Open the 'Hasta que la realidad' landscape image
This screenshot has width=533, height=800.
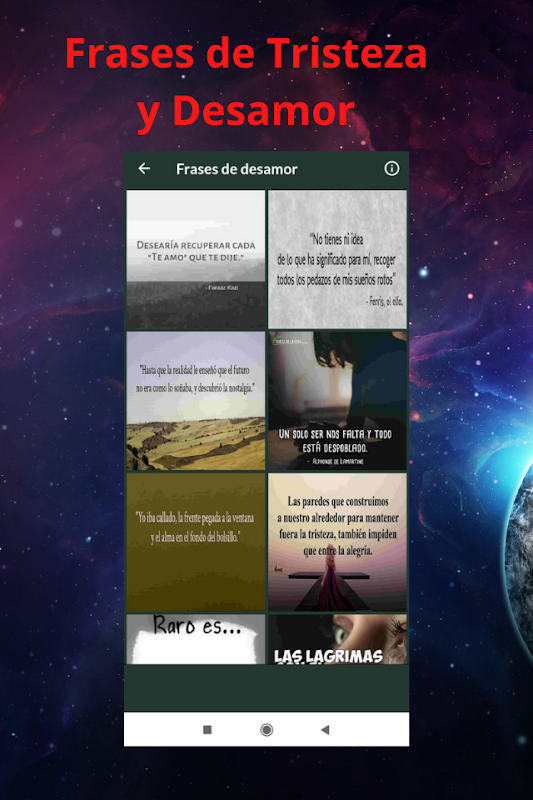point(196,401)
